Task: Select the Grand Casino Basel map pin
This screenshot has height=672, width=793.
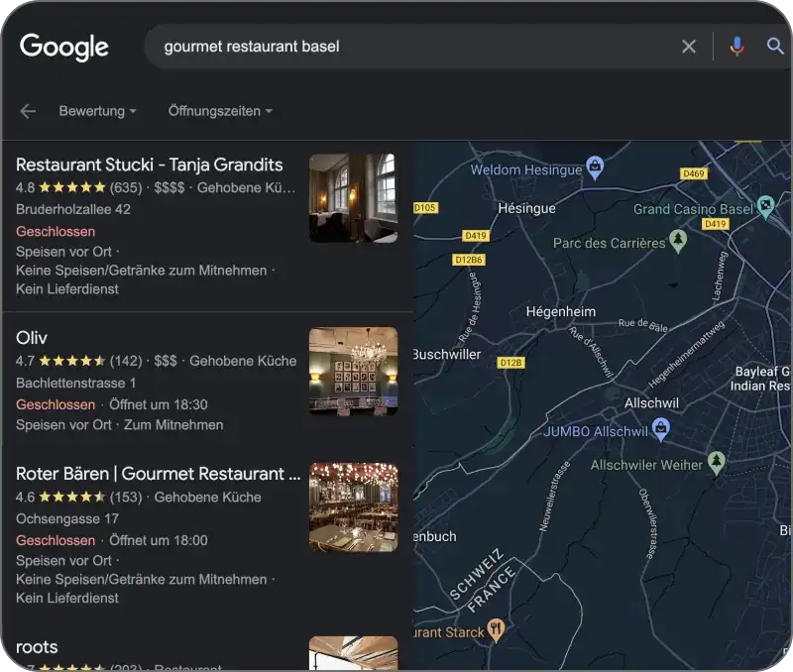Action: point(765,207)
